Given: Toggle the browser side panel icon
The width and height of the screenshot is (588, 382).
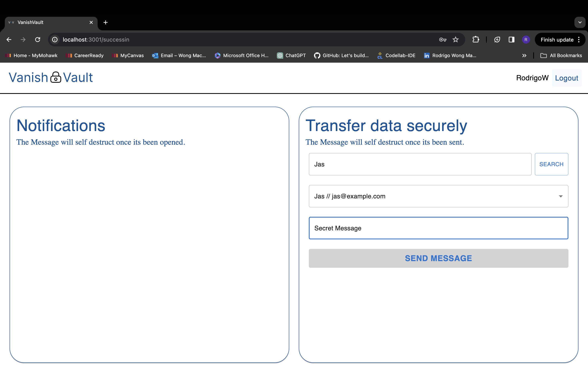Looking at the screenshot, I should pos(511,40).
